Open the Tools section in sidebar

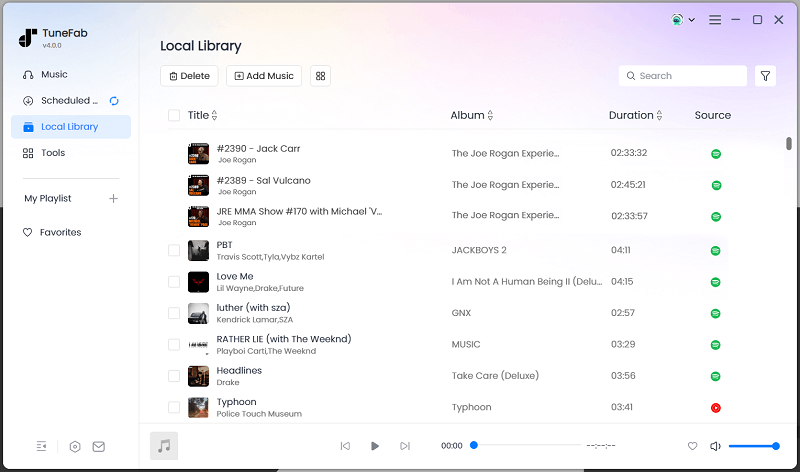point(53,153)
